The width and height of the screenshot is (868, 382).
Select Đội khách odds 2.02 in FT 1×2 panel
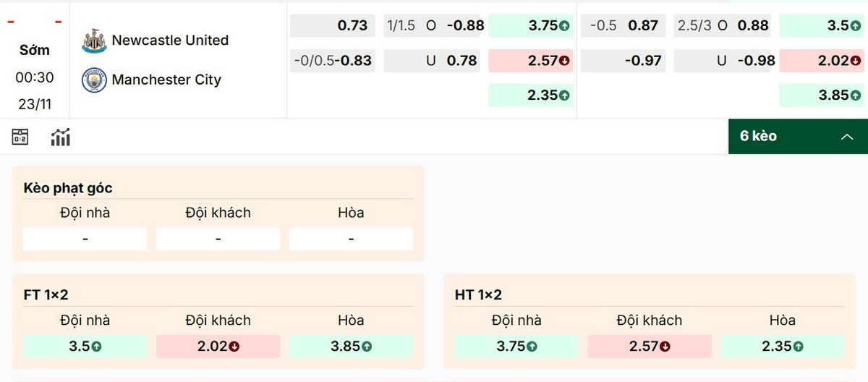218,347
